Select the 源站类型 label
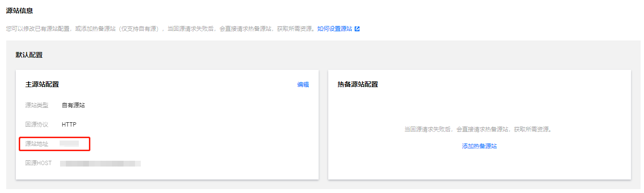This screenshot has height=193, width=644. pyautogui.click(x=37, y=105)
